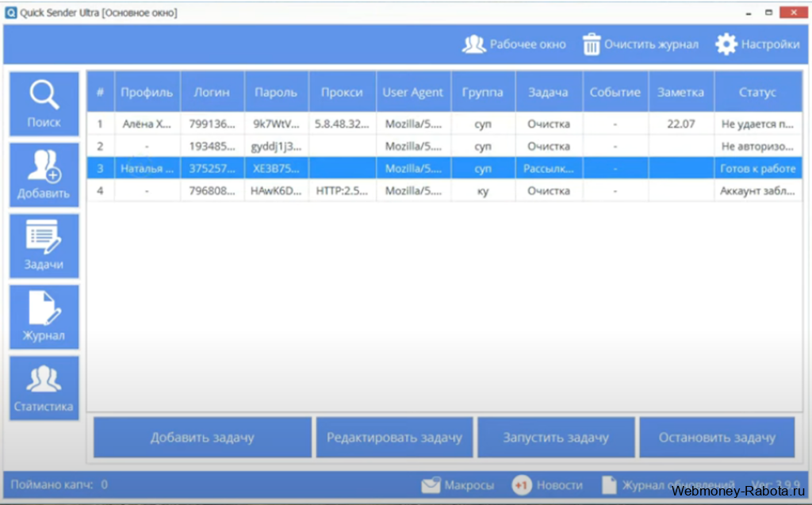Click proxy cell HTTP:2.5...
812x505 pixels.
click(342, 190)
